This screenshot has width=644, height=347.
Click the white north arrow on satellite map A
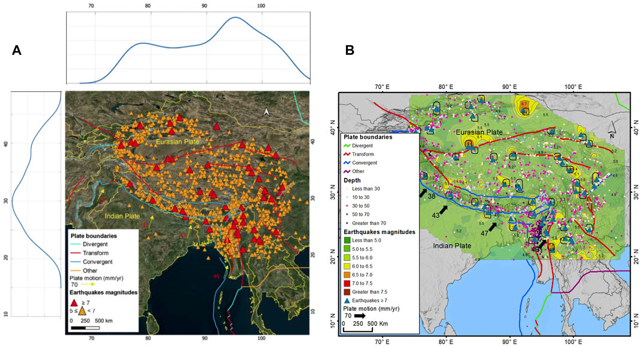click(266, 112)
